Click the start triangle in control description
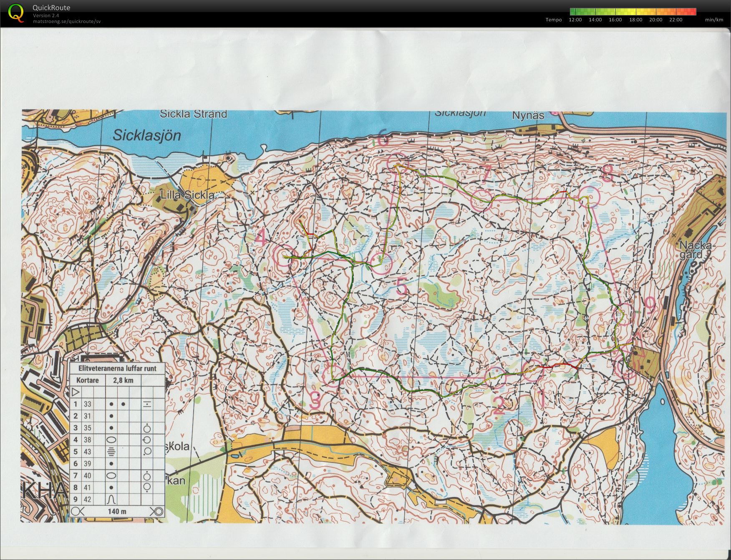 coord(76,392)
